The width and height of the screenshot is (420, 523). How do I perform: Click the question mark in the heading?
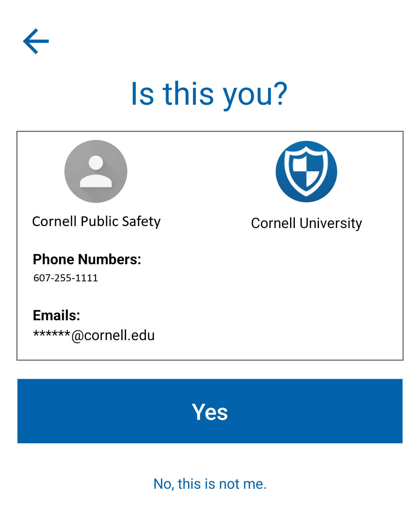click(x=279, y=94)
